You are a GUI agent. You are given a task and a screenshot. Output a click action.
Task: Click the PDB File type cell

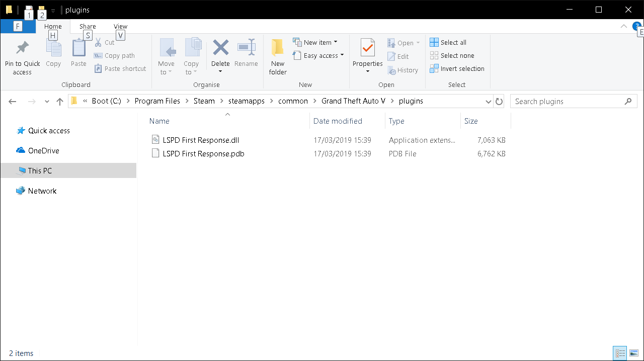(403, 153)
